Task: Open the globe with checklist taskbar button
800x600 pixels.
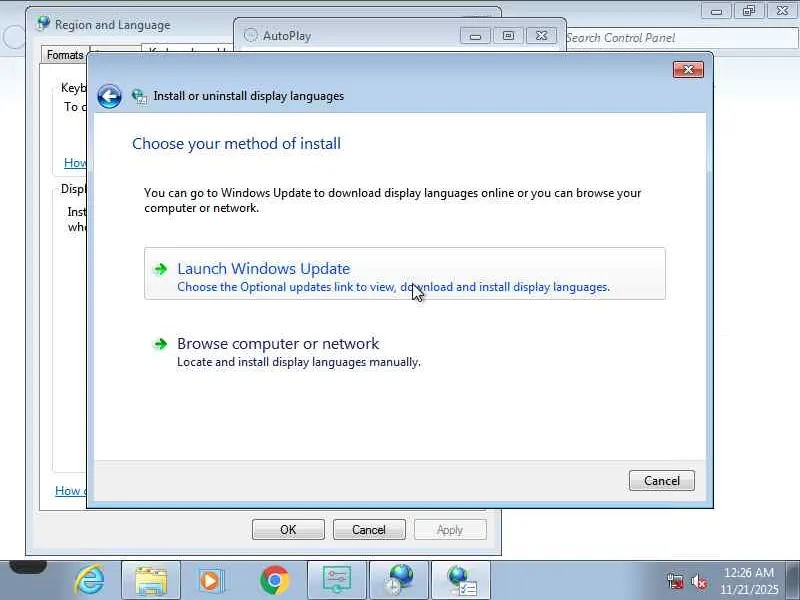Action: tap(461, 580)
